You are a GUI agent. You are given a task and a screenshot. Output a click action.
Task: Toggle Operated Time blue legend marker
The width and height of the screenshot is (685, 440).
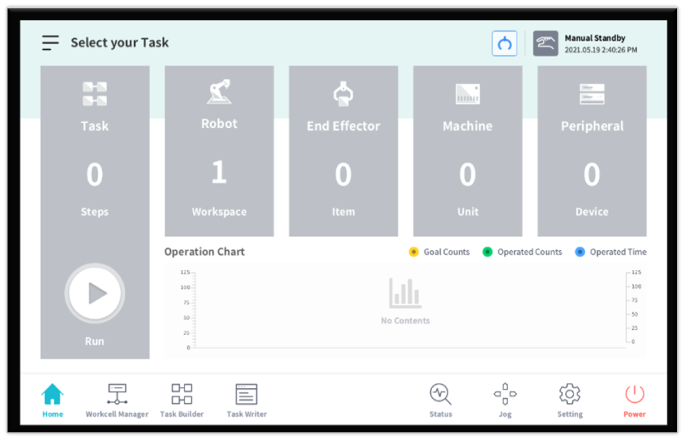click(x=580, y=252)
